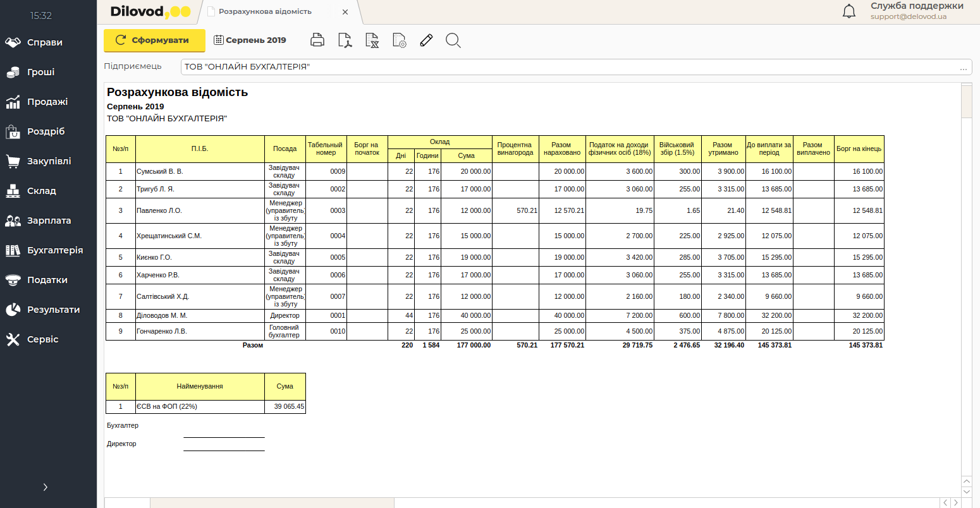Click the magnifier search icon
980x508 pixels.
pyautogui.click(x=453, y=40)
